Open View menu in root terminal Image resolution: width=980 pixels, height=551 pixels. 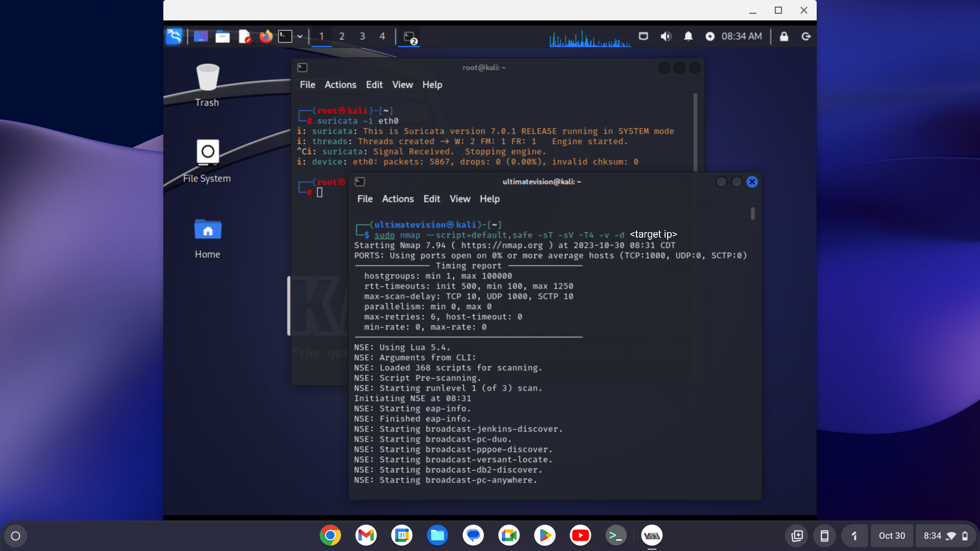pos(402,85)
